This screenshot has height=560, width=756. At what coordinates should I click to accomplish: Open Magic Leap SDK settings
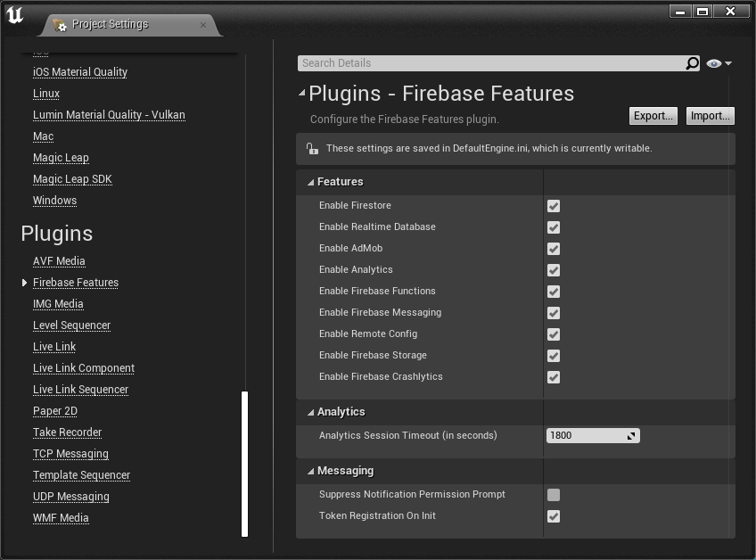click(72, 179)
